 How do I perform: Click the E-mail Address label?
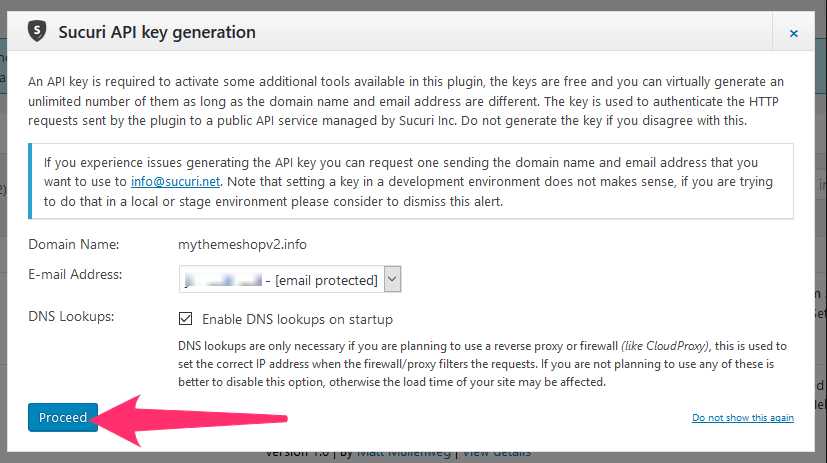(x=75, y=274)
